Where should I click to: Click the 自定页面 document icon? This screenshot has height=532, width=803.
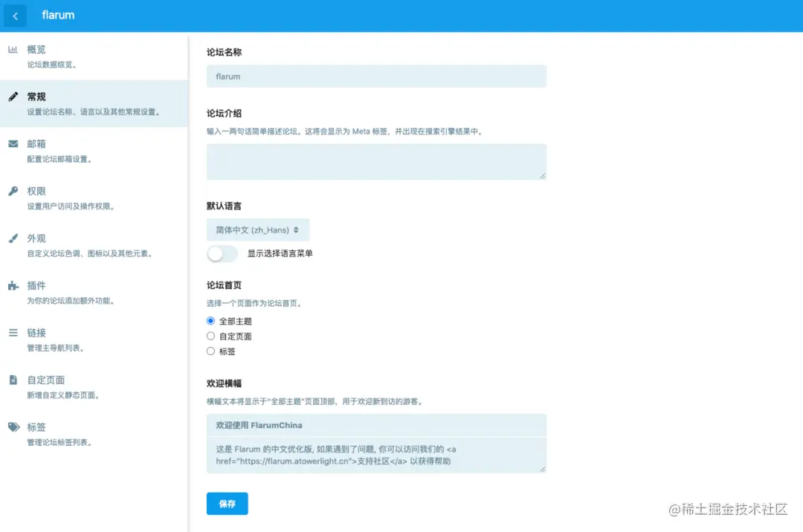[13, 380]
